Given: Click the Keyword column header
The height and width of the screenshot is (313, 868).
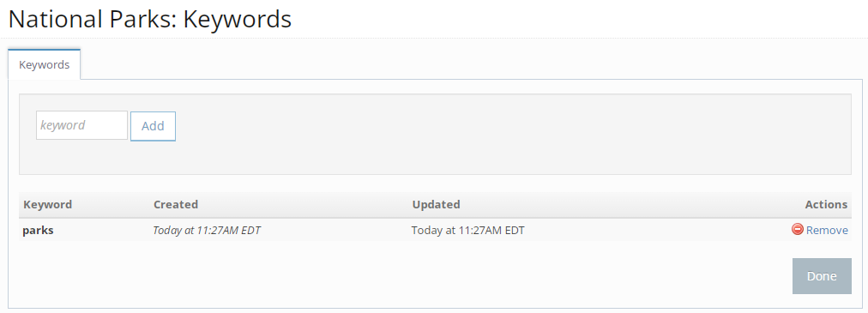Looking at the screenshot, I should point(48,204).
